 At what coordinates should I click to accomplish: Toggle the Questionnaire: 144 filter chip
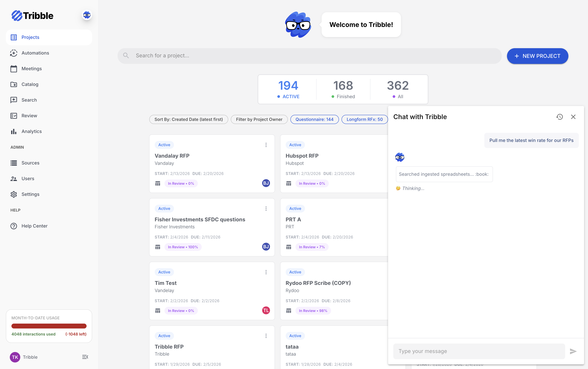(314, 119)
